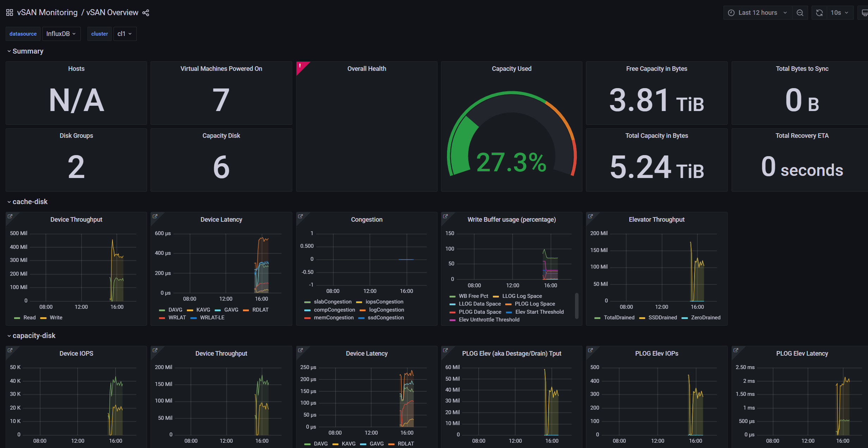Screen dimensions: 868x448
Task: Toggle Read series in Device Throughput legend
Action: [29, 318]
